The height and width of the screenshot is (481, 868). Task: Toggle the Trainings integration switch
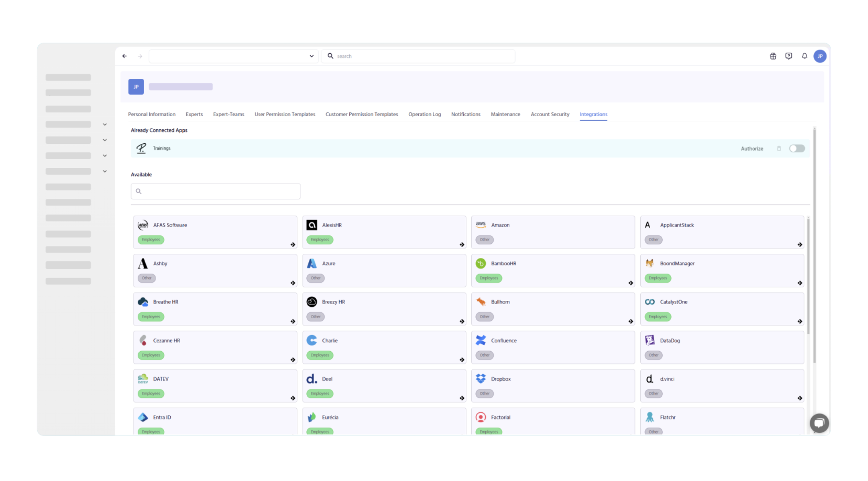(x=797, y=148)
